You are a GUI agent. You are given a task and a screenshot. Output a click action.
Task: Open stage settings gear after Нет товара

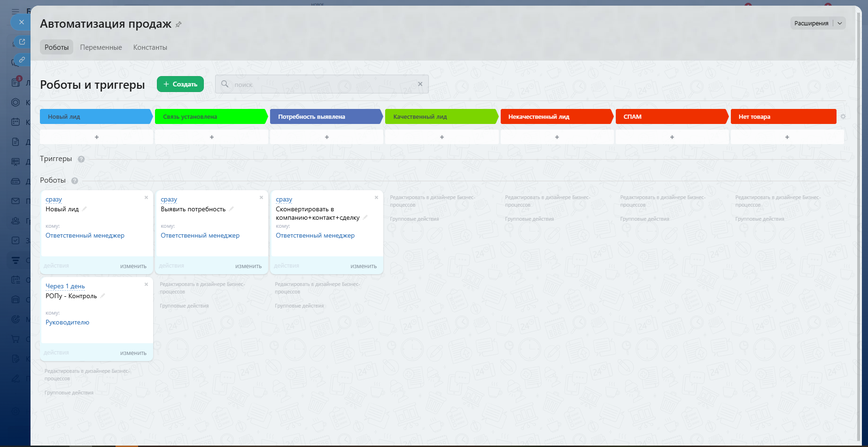tap(843, 116)
